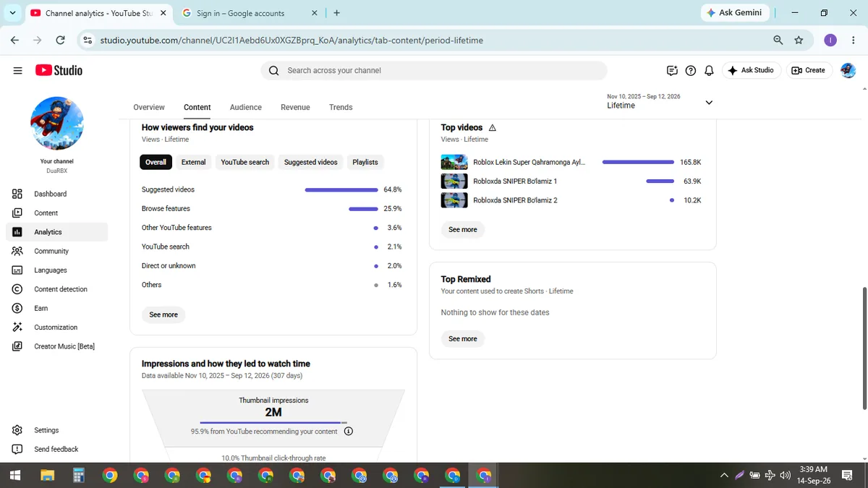
Task: Bookmark this page with star icon
Action: (x=799, y=40)
